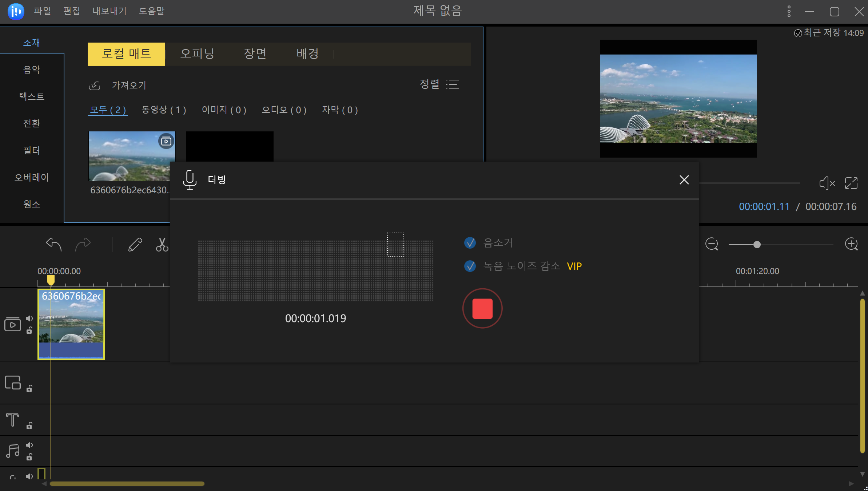Enter fullscreen preview mode
Image resolution: width=868 pixels, height=491 pixels.
[x=851, y=183]
